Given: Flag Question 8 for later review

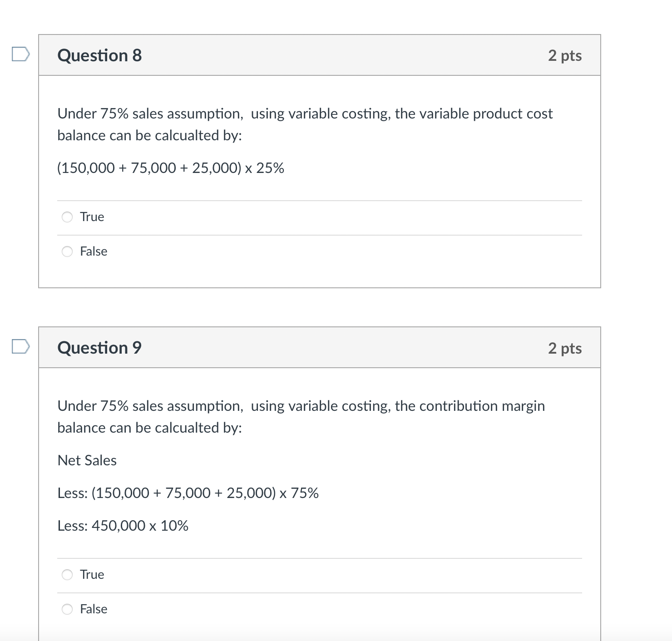Looking at the screenshot, I should pyautogui.click(x=21, y=54).
